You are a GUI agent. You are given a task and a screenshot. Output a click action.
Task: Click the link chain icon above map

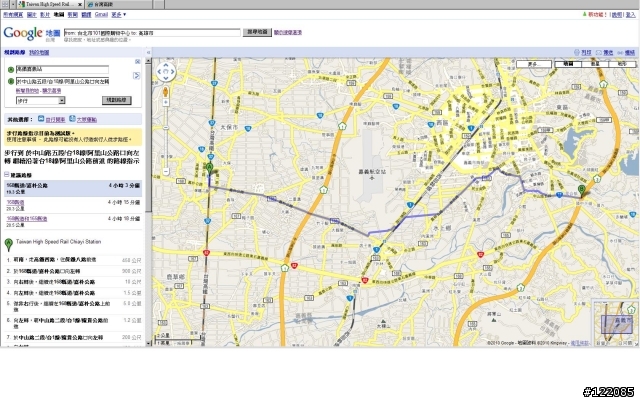pyautogui.click(x=620, y=53)
